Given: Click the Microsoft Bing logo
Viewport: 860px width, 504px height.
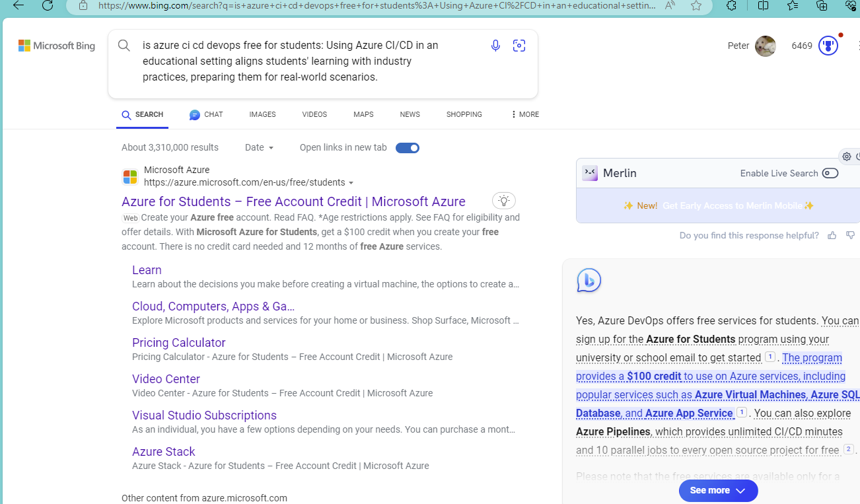Looking at the screenshot, I should pos(57,46).
